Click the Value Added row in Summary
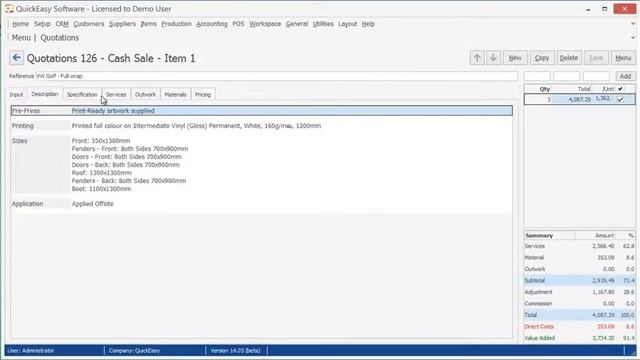The width and height of the screenshot is (640, 360). coord(580,338)
